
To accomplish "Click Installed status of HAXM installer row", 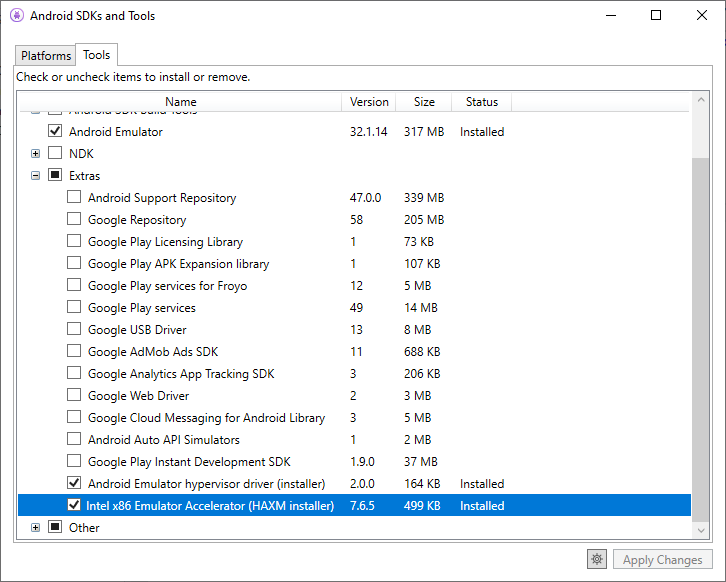I will click(482, 506).
